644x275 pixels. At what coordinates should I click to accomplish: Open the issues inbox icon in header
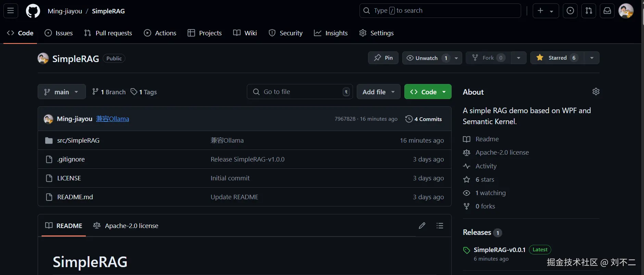pyautogui.click(x=570, y=11)
